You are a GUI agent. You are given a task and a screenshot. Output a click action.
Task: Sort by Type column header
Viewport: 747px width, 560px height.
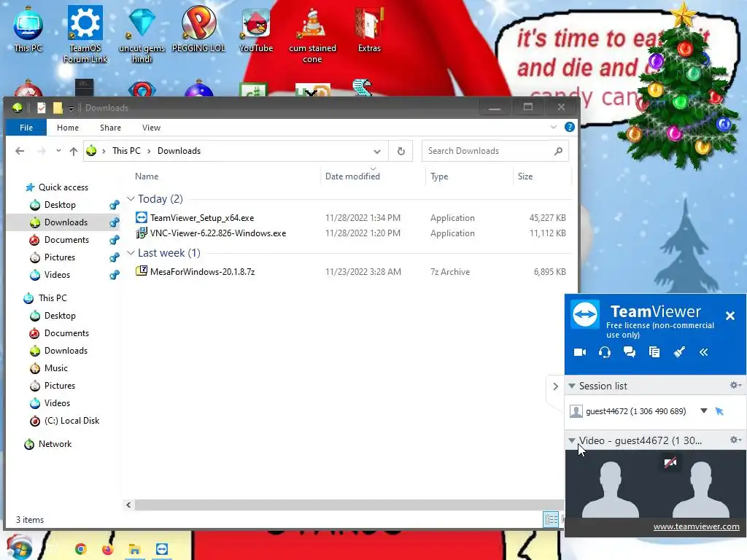pos(439,176)
